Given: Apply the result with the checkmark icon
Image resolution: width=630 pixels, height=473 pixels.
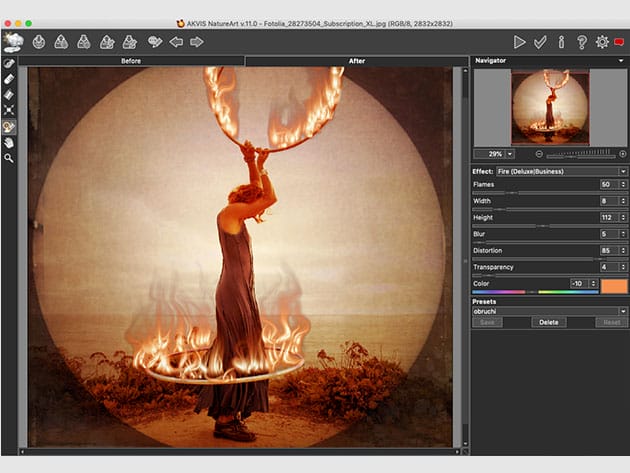Looking at the screenshot, I should [540, 42].
